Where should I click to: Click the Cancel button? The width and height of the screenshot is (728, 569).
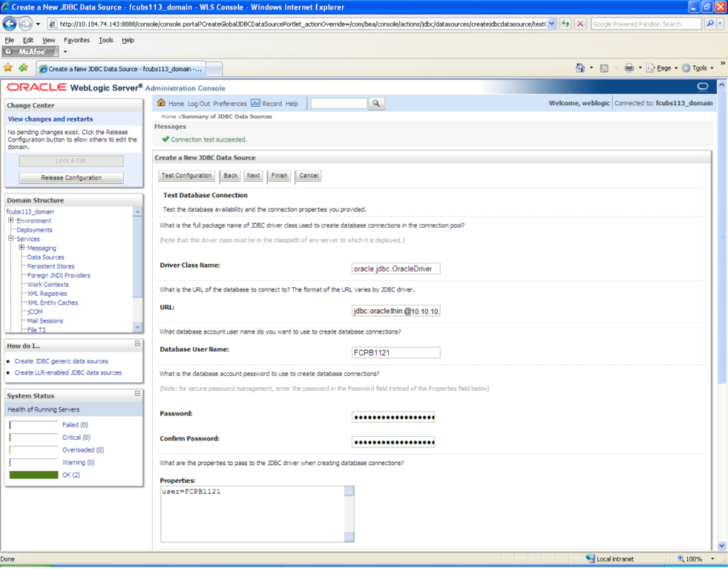309,176
